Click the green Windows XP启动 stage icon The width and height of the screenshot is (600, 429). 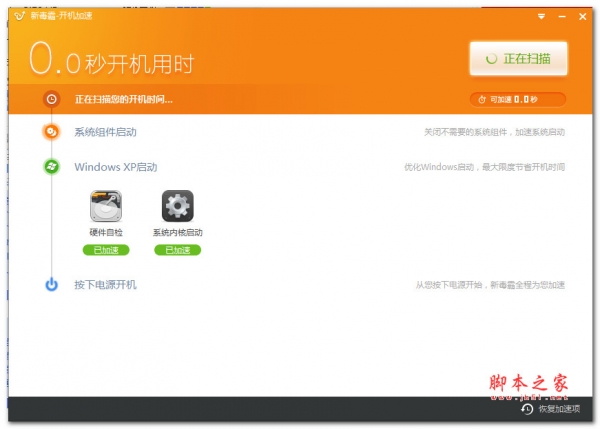51,166
